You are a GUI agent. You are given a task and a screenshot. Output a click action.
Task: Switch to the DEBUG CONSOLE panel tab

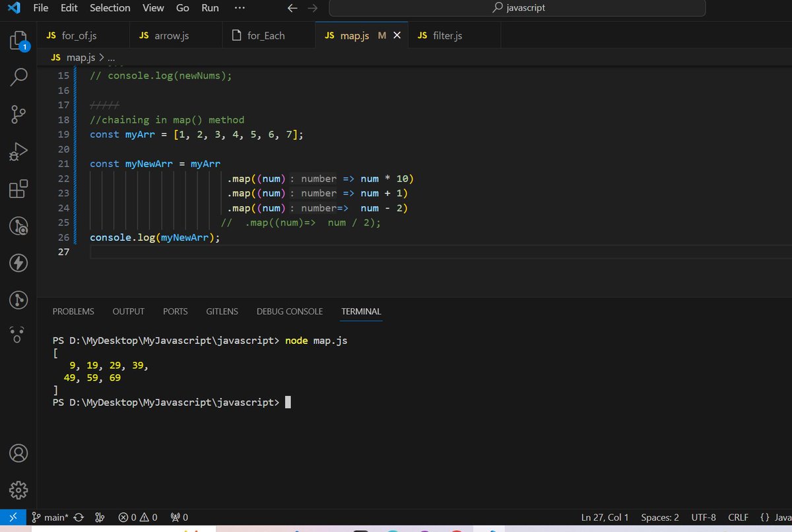tap(290, 312)
